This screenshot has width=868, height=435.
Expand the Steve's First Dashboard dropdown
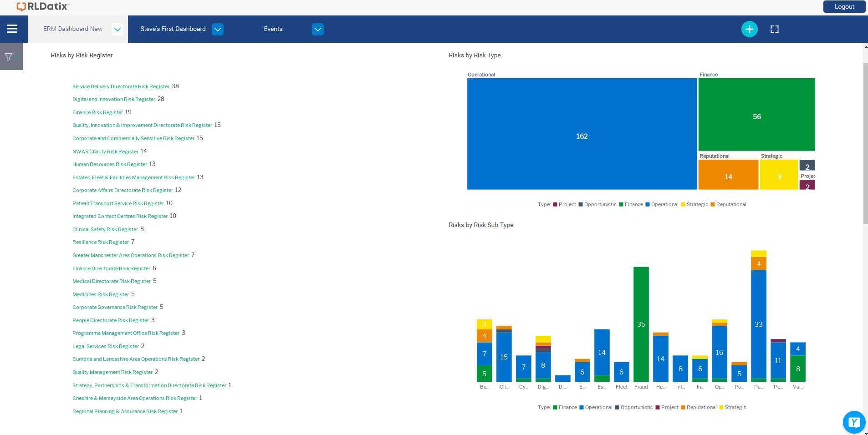217,29
